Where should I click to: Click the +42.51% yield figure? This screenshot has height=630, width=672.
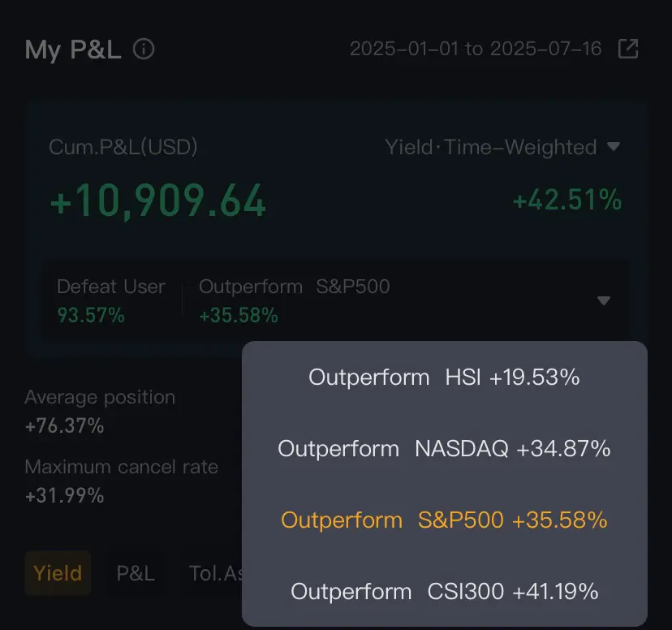point(567,200)
